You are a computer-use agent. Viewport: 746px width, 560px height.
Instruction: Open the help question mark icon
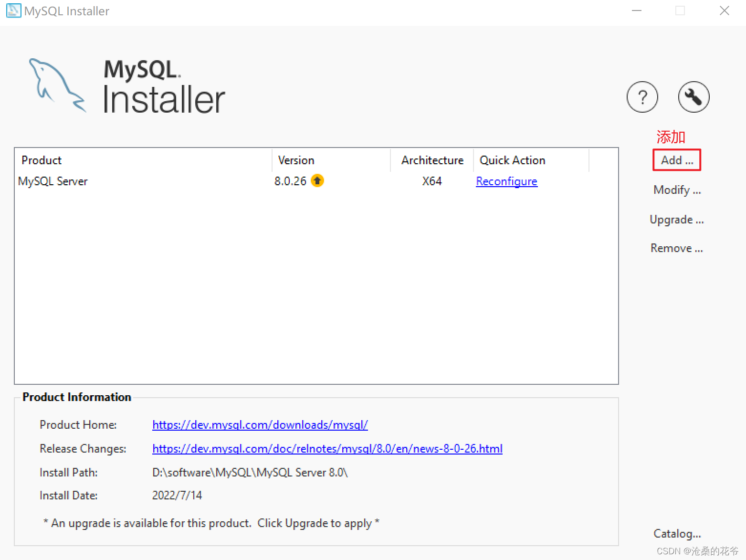point(642,97)
